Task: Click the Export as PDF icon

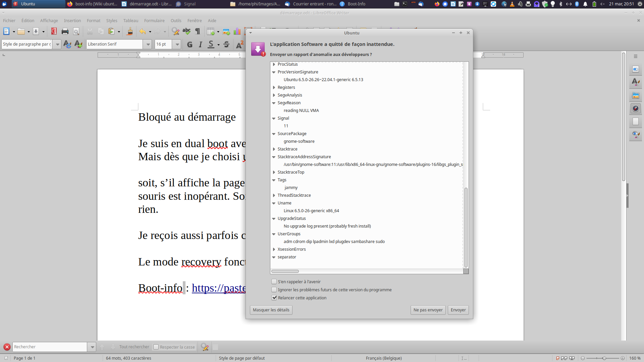Action: click(x=54, y=32)
